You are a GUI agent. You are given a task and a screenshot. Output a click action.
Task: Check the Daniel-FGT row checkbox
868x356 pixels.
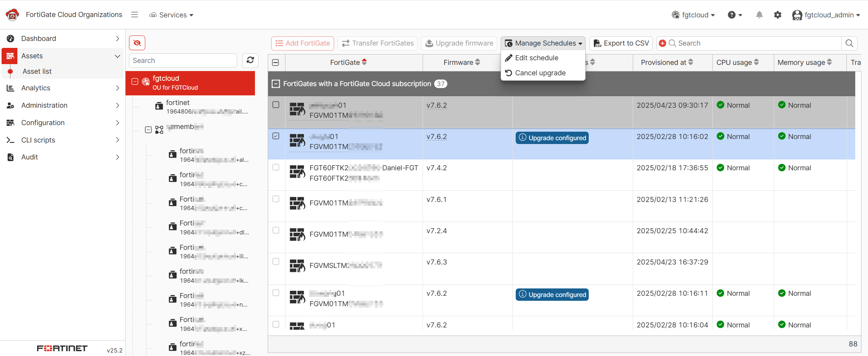pyautogui.click(x=276, y=167)
